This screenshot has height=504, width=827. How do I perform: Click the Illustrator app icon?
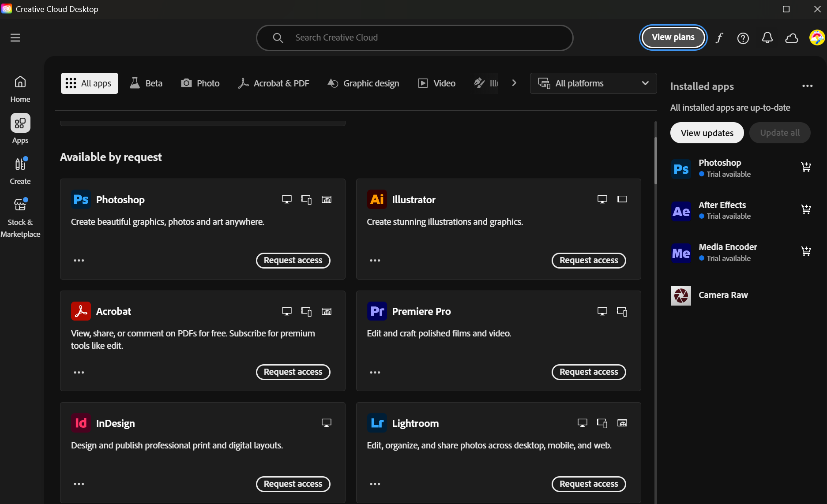point(377,200)
